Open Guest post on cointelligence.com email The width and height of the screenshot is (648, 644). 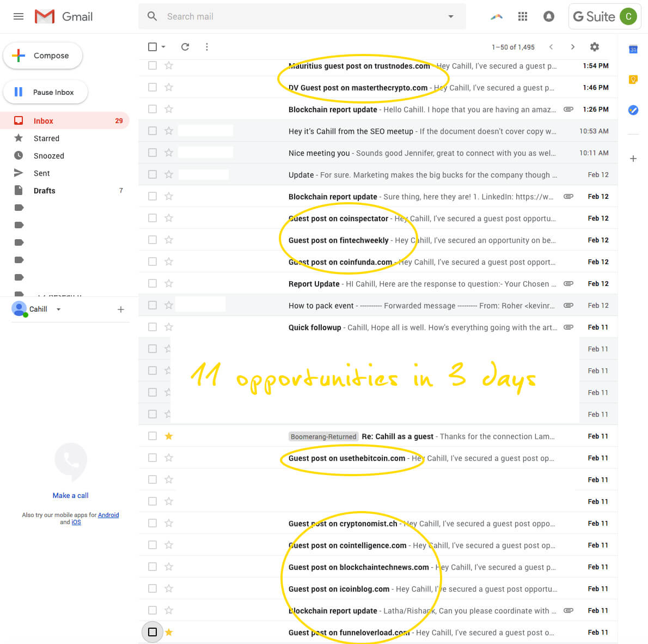pos(378,545)
